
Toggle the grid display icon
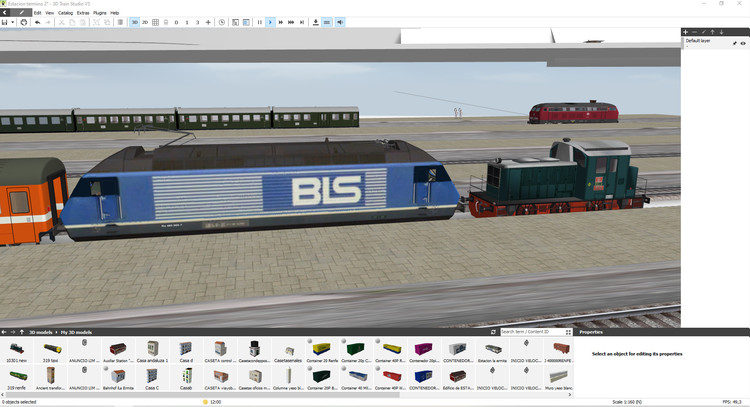coord(155,22)
